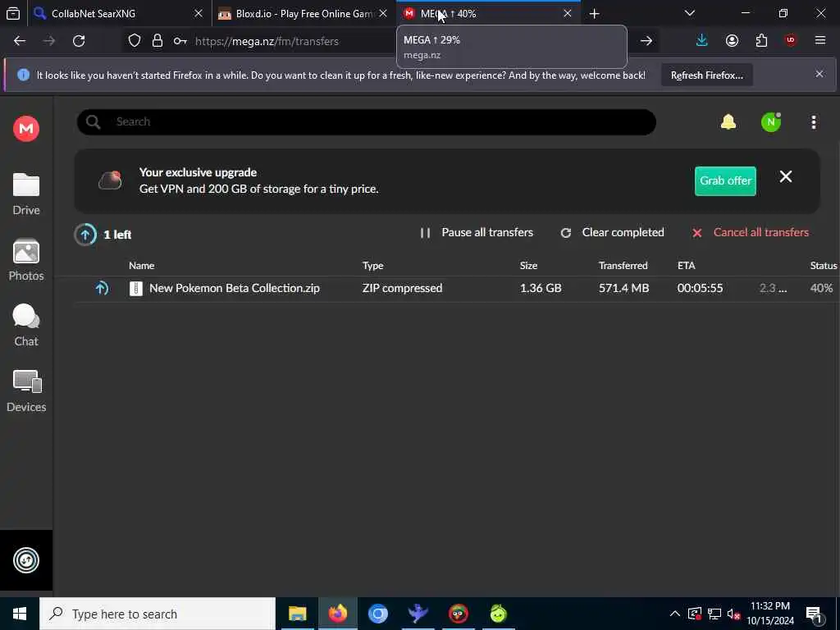This screenshot has width=840, height=630.
Task: Open the Devices section in sidebar
Action: [x=26, y=391]
